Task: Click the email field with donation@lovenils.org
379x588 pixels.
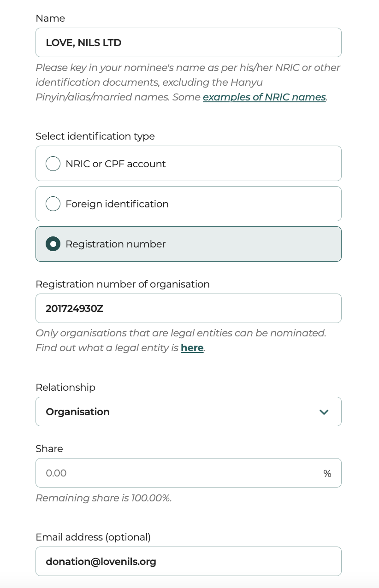Action: tap(188, 561)
